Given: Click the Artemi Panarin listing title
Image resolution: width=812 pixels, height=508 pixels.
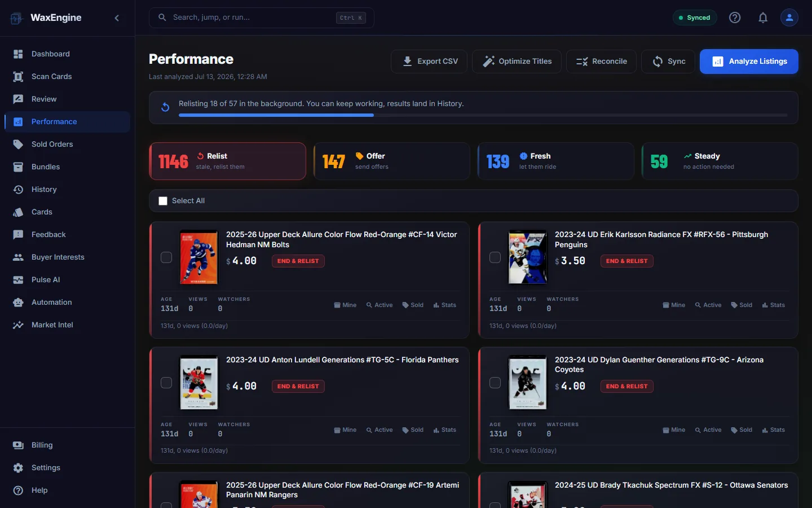Looking at the screenshot, I should (x=342, y=490).
